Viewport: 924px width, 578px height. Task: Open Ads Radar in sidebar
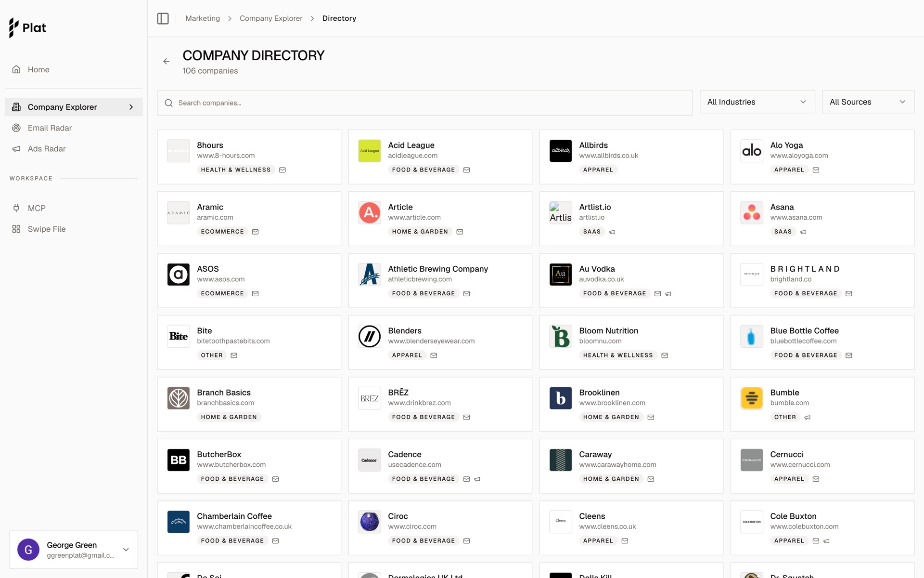(74, 148)
